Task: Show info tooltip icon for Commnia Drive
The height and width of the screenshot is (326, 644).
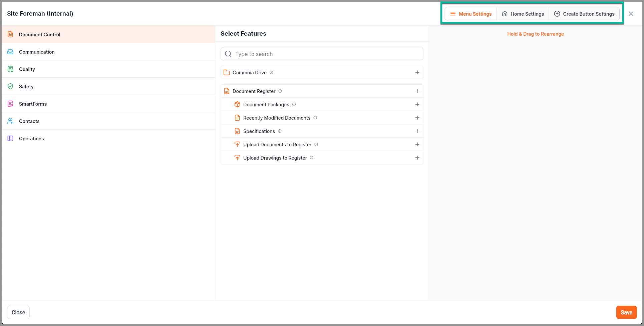Action: (271, 72)
